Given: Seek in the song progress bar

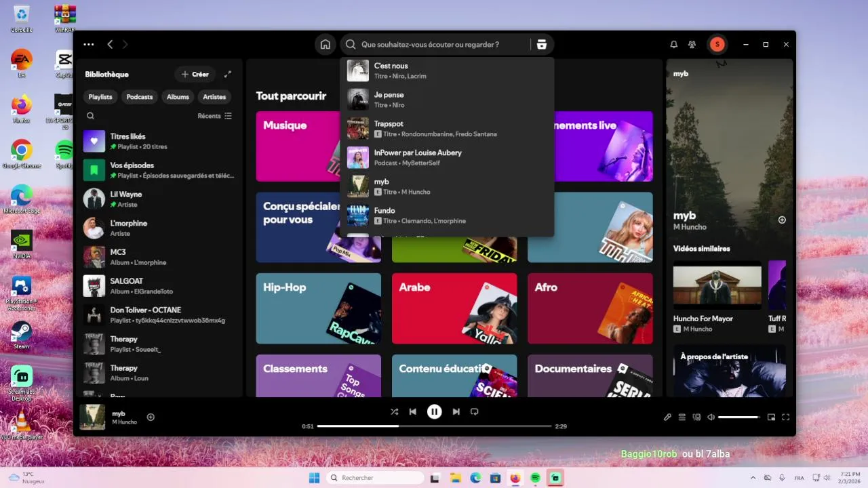Looking at the screenshot, I should 434,426.
